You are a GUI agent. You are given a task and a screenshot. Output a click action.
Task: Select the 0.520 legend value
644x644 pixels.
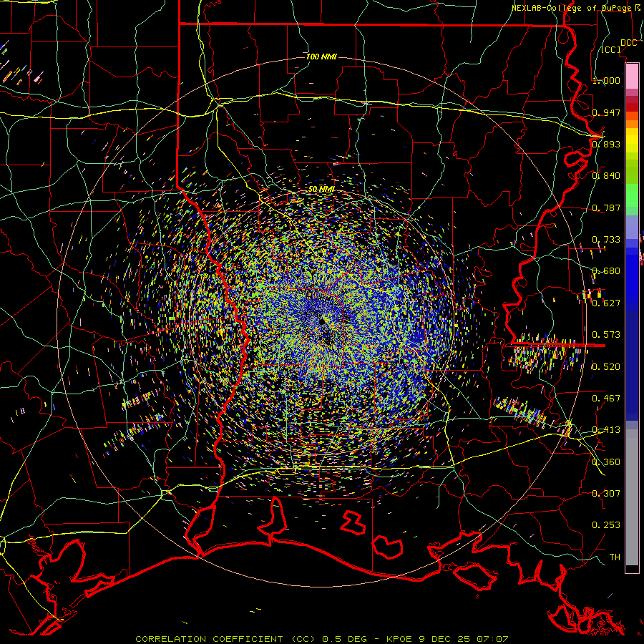[606, 366]
